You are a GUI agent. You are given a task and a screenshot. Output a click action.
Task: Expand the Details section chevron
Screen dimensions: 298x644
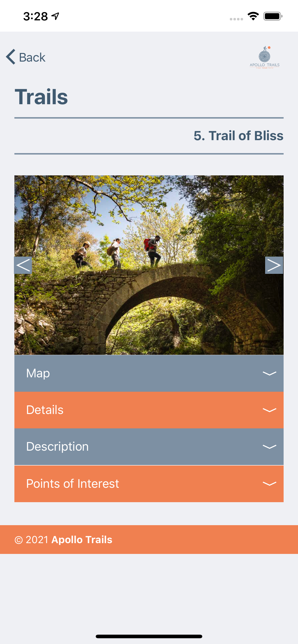point(269,410)
